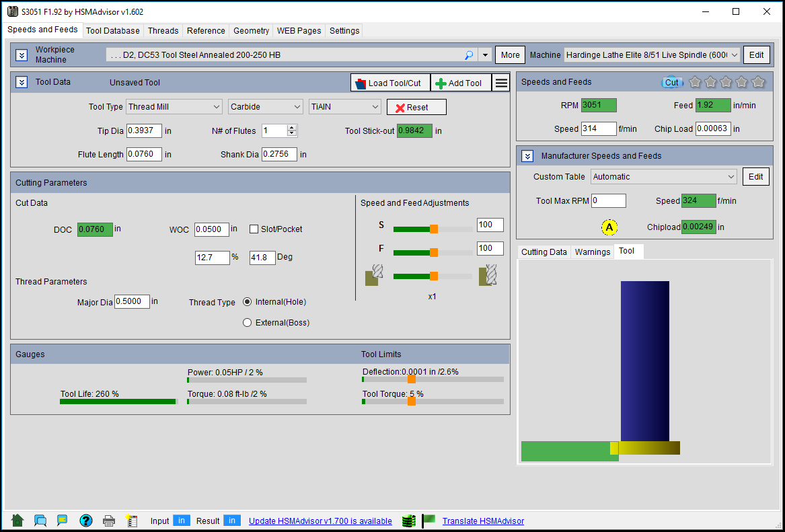Open the notepad icon in status bar
The width and height of the screenshot is (785, 532).
(132, 521)
